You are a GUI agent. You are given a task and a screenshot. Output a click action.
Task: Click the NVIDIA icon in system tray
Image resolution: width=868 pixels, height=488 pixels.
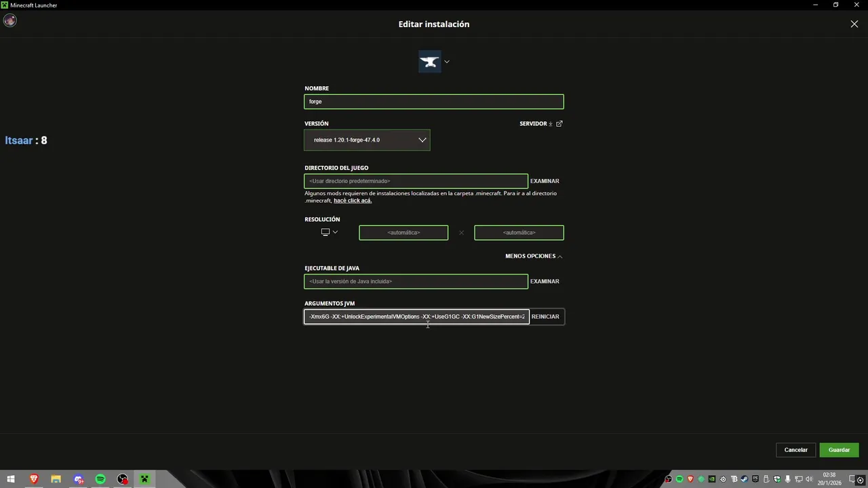coord(712,479)
